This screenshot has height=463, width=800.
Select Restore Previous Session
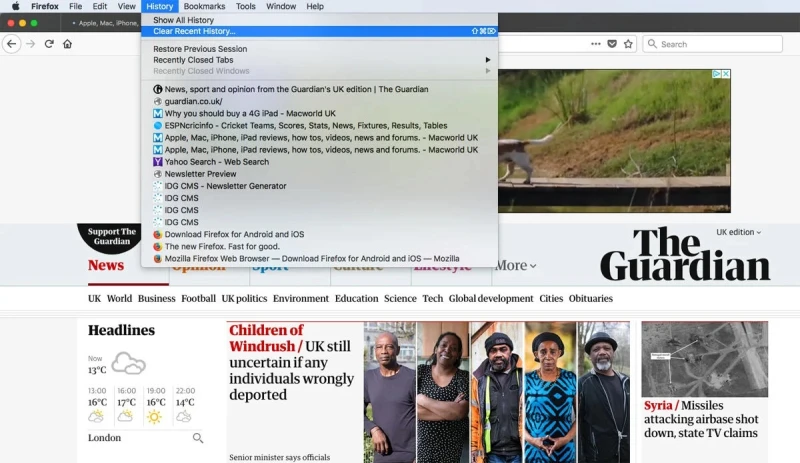click(200, 49)
